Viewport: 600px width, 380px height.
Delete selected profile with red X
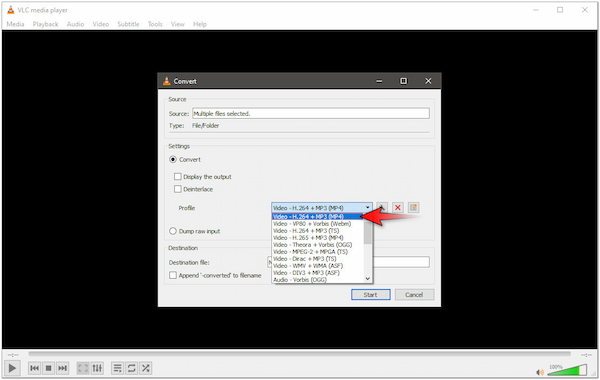coord(398,207)
